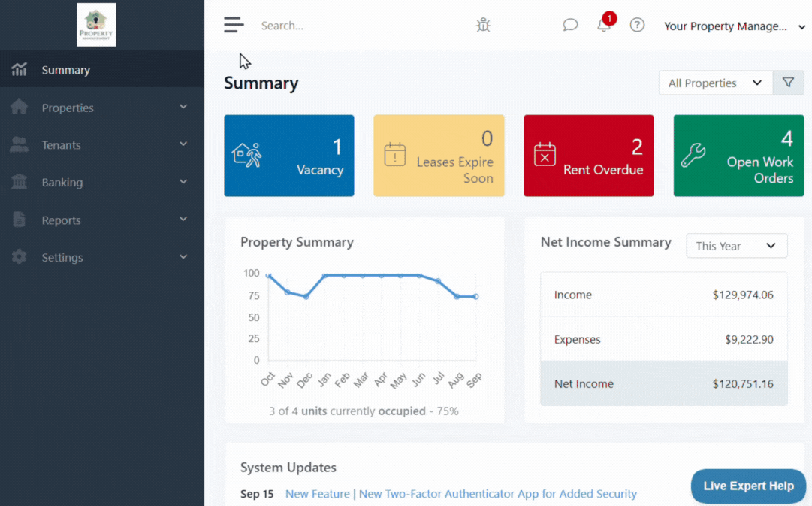The image size is (812, 506).
Task: Open the account name dropdown
Action: point(734,26)
